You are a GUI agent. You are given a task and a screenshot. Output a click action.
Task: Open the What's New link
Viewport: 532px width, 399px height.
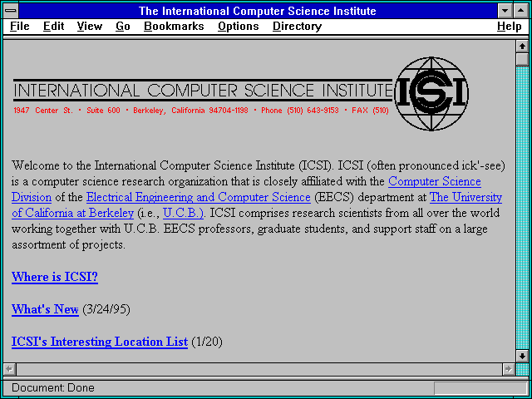click(45, 309)
